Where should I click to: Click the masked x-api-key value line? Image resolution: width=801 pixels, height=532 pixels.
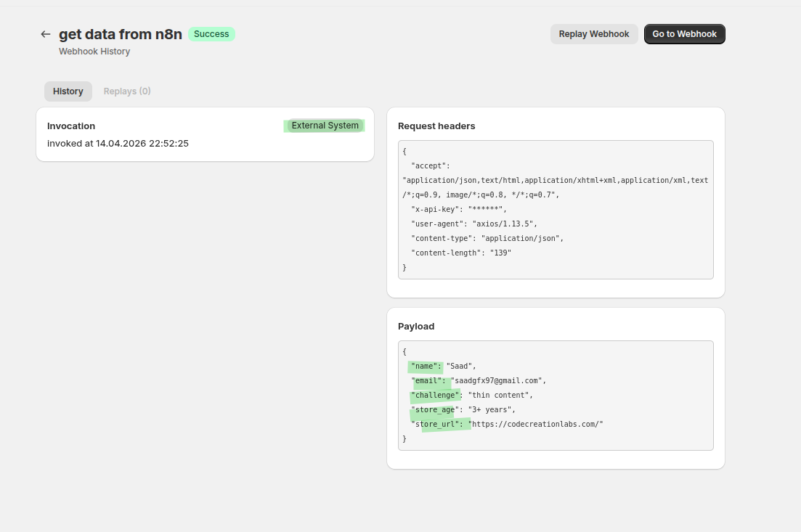[463, 209]
